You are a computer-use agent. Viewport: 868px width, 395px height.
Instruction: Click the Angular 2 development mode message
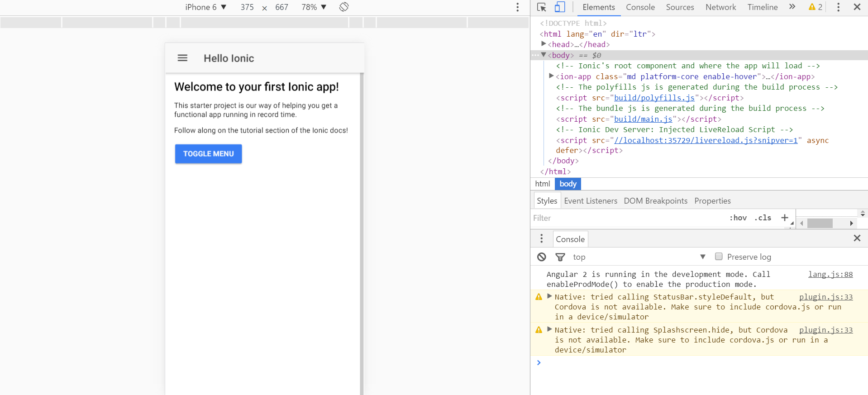pyautogui.click(x=658, y=279)
